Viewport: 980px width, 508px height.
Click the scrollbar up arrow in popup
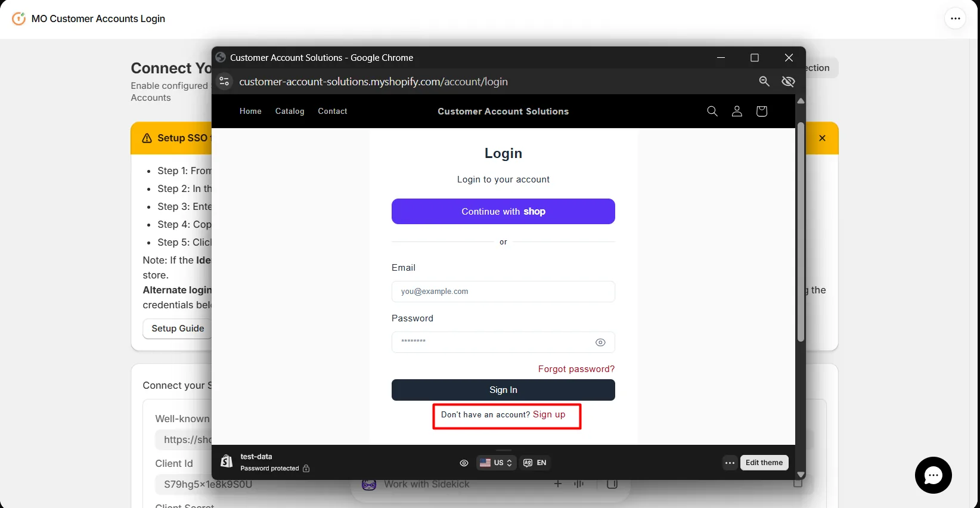coord(801,101)
